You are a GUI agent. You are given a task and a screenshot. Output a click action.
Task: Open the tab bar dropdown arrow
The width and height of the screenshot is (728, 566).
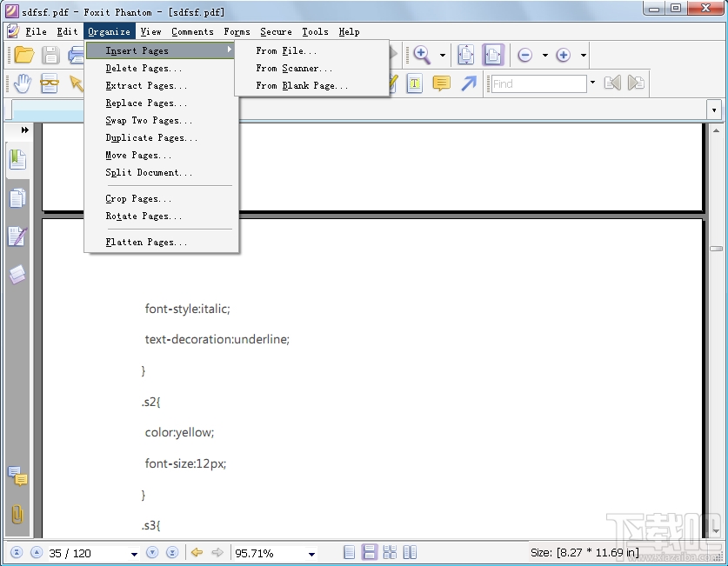click(x=714, y=110)
